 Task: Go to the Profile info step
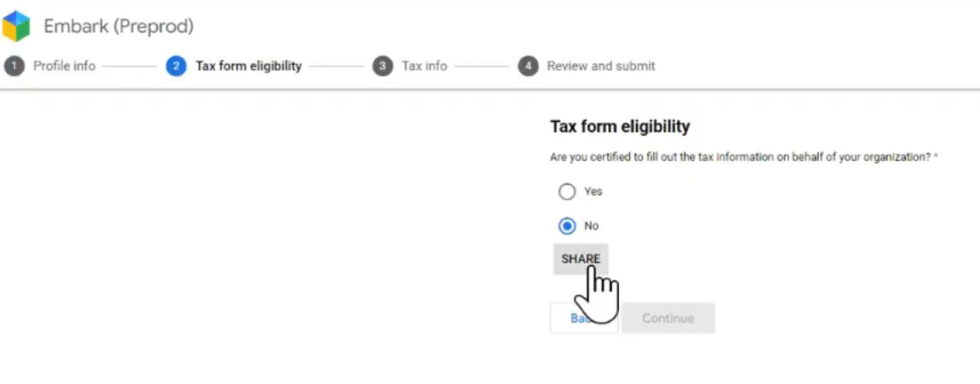pos(64,66)
